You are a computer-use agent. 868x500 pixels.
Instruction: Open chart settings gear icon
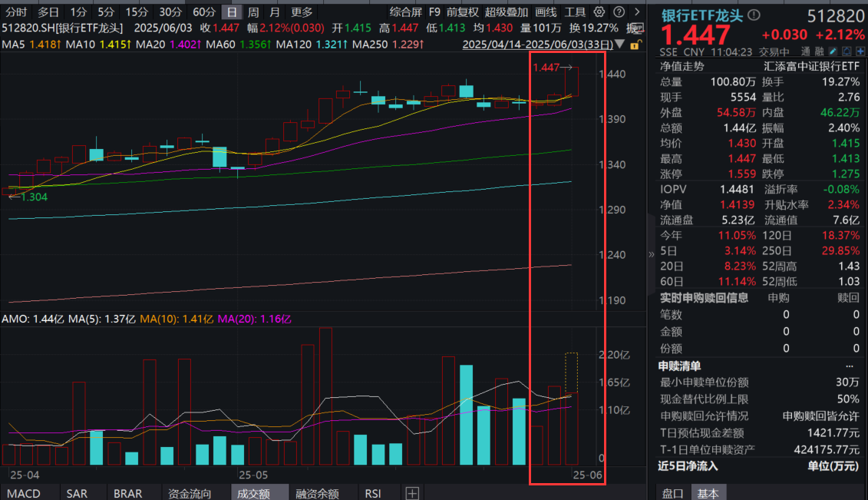(x=599, y=12)
